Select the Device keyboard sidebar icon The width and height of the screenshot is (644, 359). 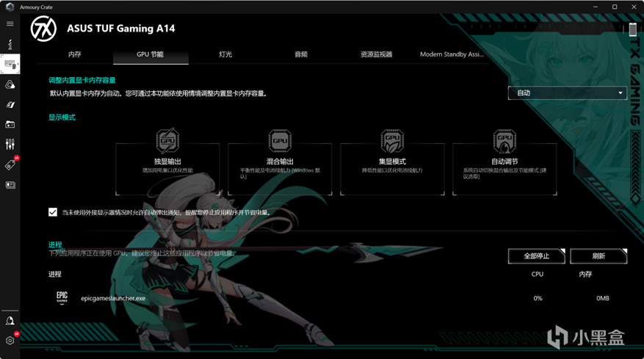point(10,65)
